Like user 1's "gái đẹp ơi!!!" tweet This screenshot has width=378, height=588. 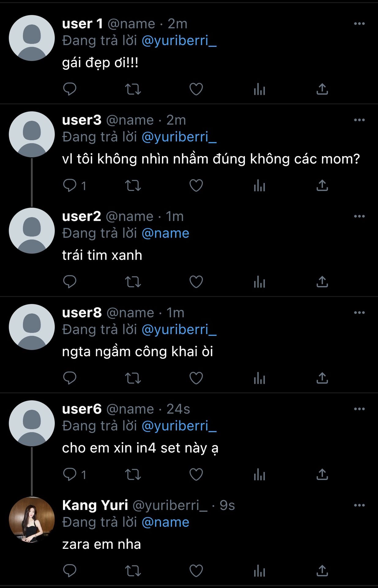196,89
